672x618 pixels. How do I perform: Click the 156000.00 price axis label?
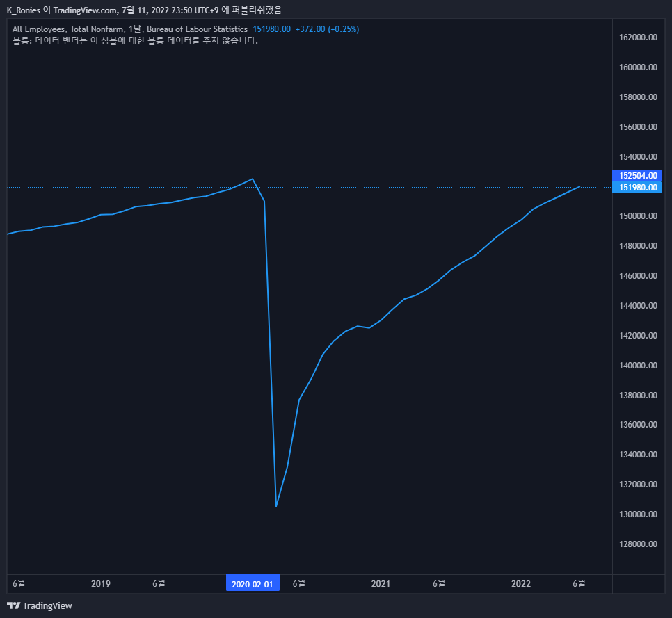click(638, 127)
